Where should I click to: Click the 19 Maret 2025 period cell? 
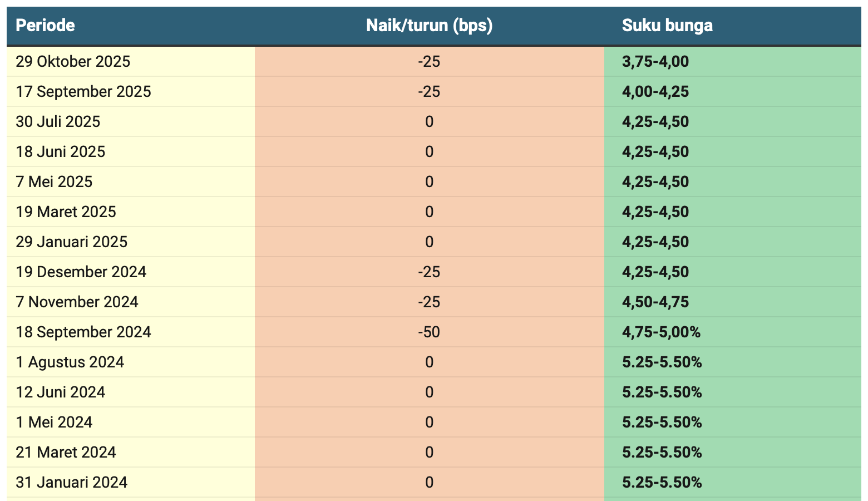click(66, 212)
